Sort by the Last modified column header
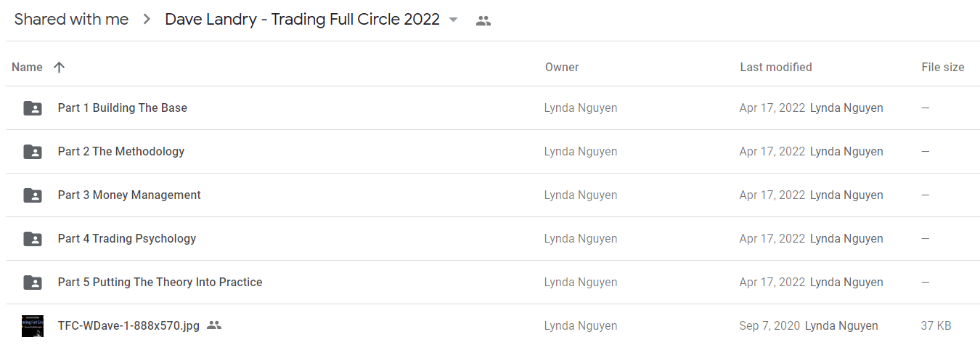This screenshot has height=345, width=980. point(776,67)
